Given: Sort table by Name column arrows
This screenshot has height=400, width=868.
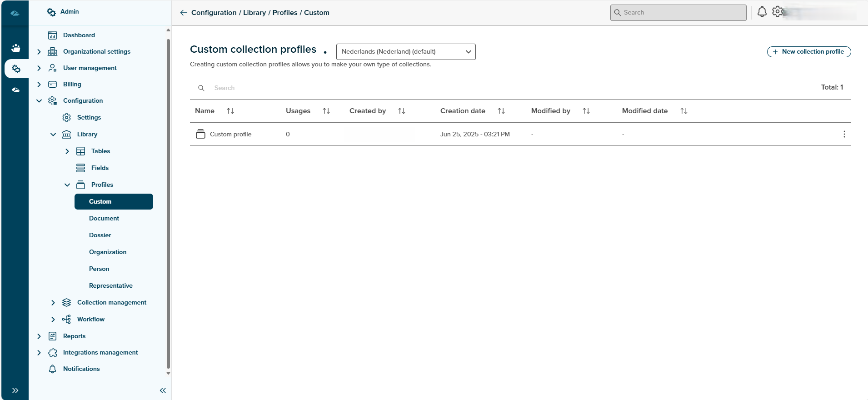Looking at the screenshot, I should point(230,111).
